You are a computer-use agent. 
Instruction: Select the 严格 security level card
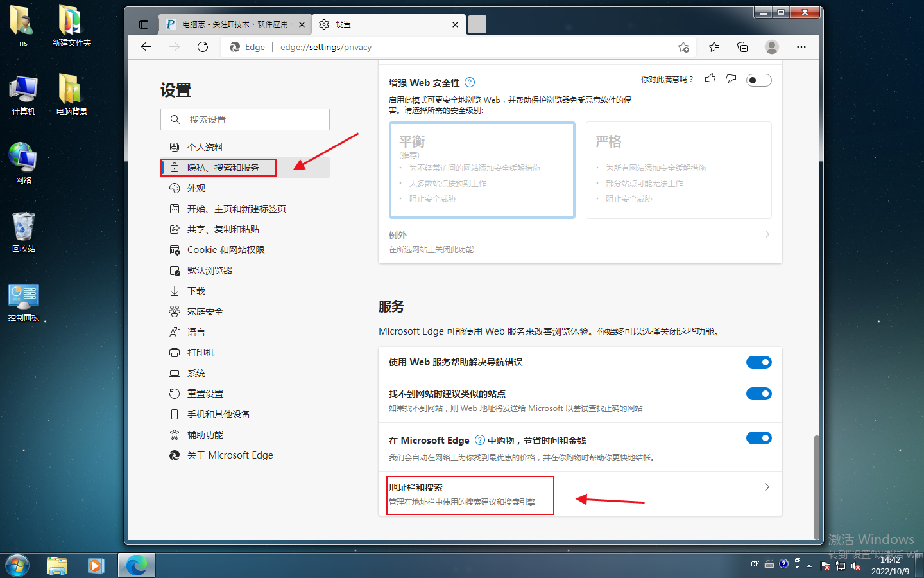point(679,170)
